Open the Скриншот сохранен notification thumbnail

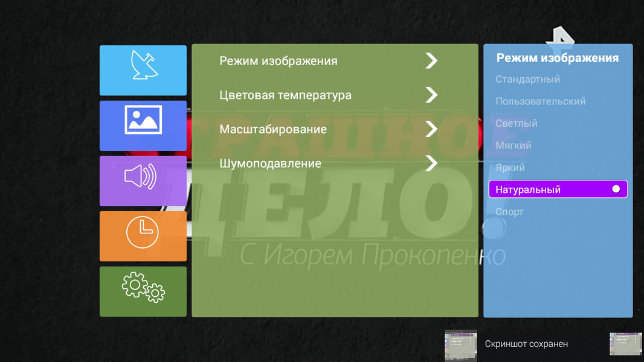[x=461, y=346]
